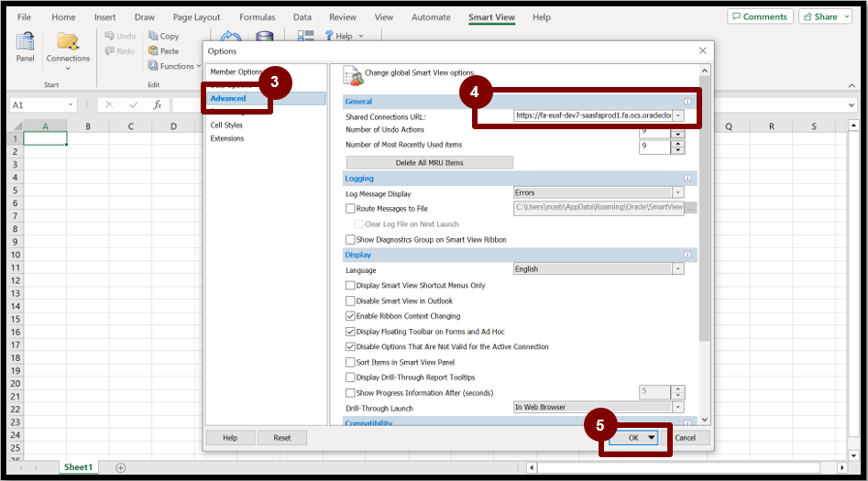
Task: Click the Reset button
Action: (x=281, y=438)
